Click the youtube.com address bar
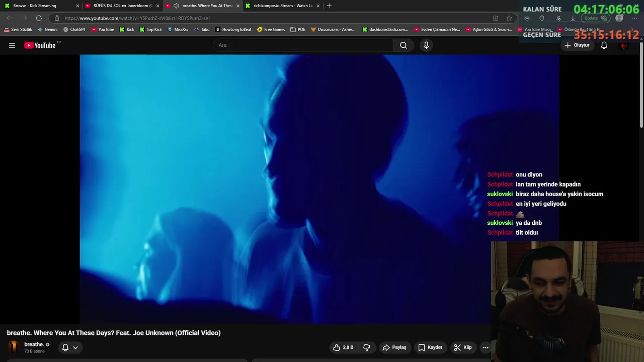The image size is (644, 362). tap(274, 18)
